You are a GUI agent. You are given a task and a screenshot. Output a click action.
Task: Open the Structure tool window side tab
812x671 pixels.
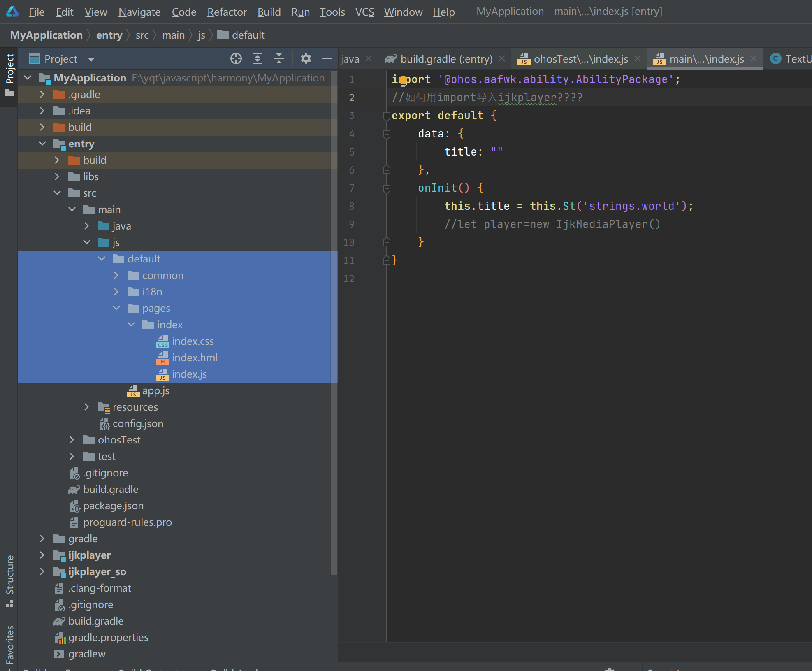tap(9, 581)
